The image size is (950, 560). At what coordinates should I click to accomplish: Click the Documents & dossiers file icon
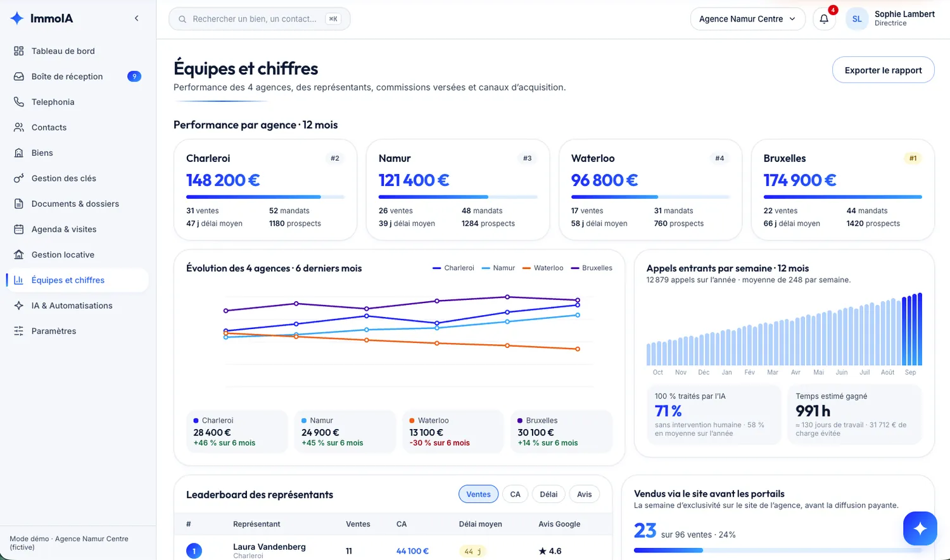(x=19, y=204)
